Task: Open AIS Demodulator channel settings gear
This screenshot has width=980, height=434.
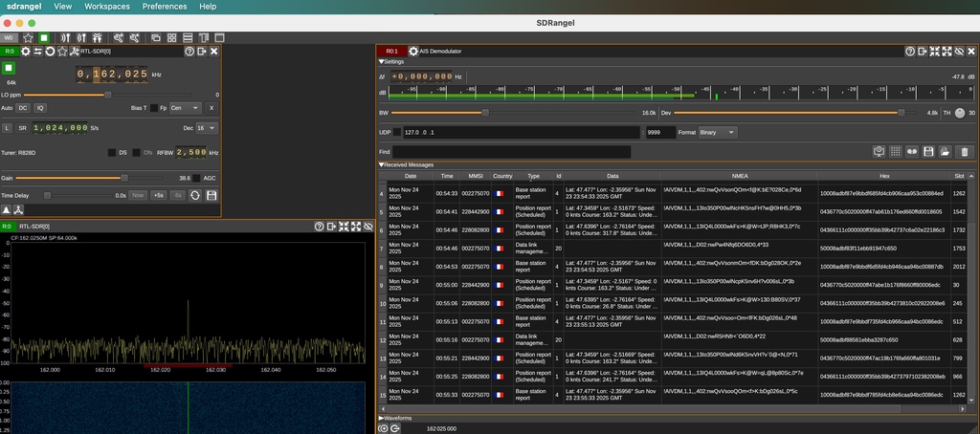Action: [413, 52]
